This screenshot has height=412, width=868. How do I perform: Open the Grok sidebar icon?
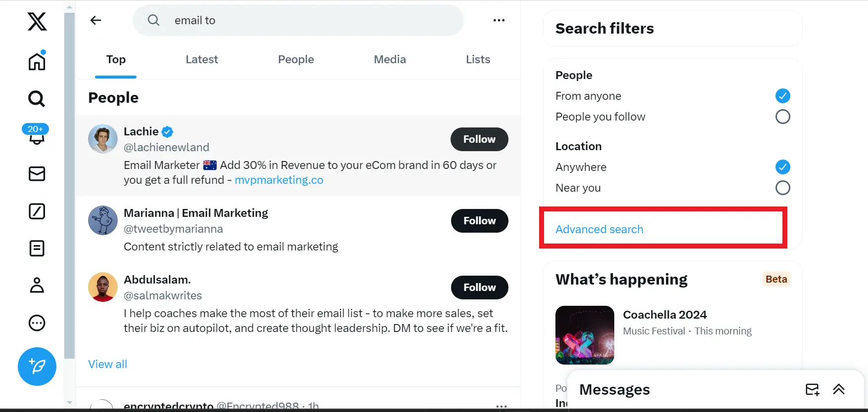coord(36,211)
